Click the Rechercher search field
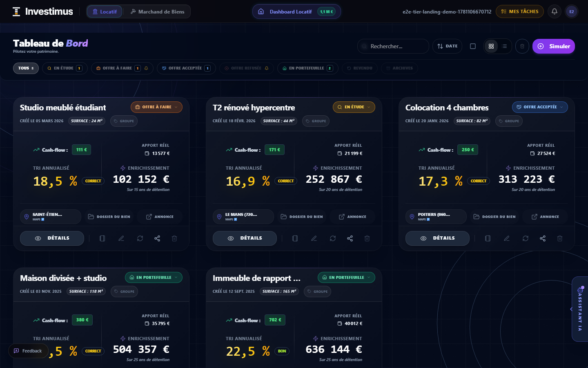The height and width of the screenshot is (368, 588). [x=393, y=46]
